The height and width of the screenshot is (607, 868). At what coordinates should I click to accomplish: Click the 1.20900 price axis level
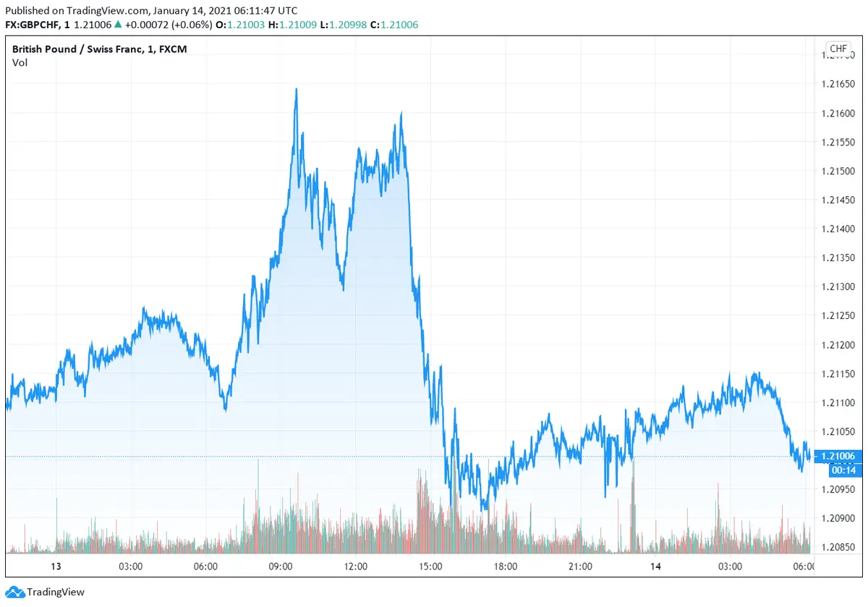point(839,518)
